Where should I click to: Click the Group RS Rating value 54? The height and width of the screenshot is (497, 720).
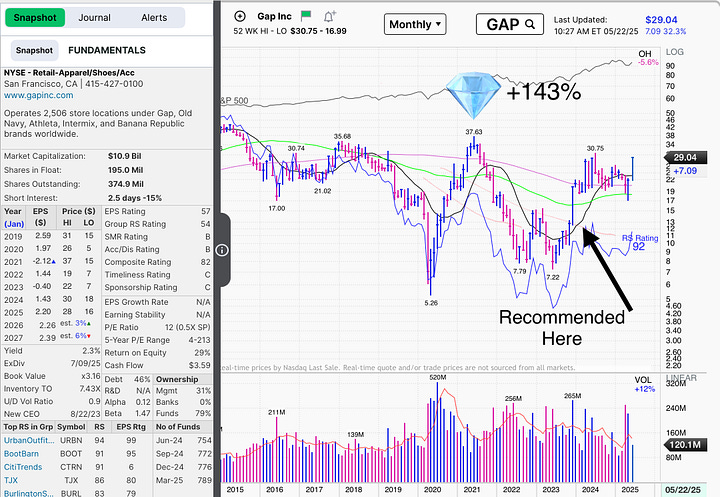click(205, 224)
